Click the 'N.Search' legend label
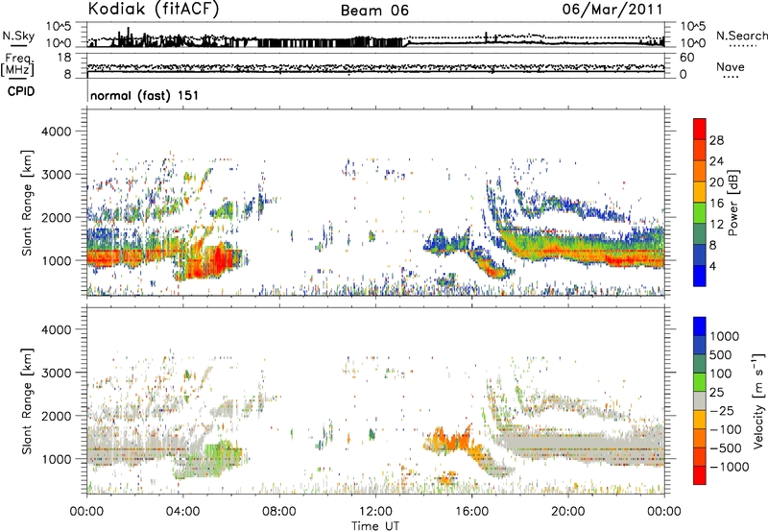Viewport: 768px width, 532px height. coord(741,36)
